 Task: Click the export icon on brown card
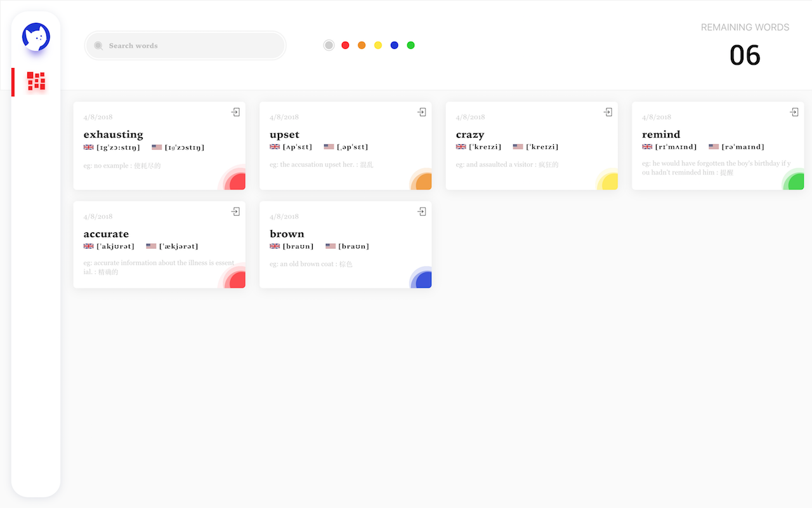pos(422,211)
